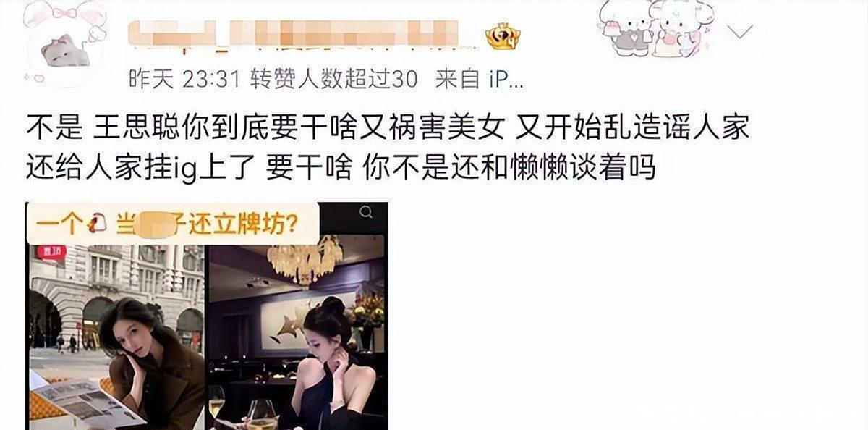Click the 来自 iP... source link
Image resolution: width=868 pixels, height=430 pixels.
pos(479,80)
